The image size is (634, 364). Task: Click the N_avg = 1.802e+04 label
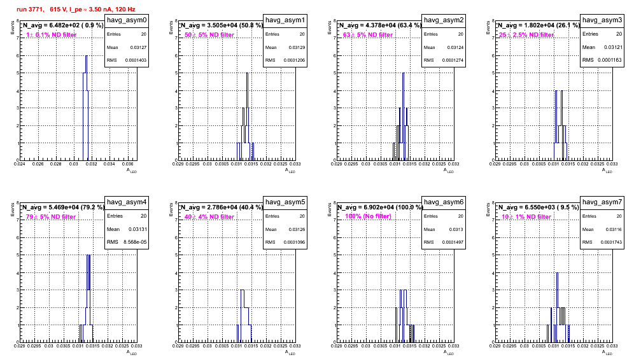click(539, 25)
